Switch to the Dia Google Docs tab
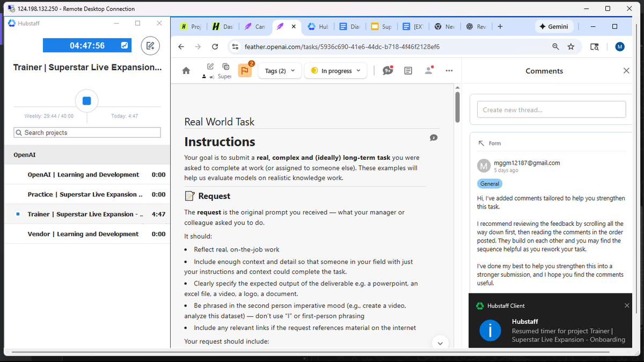 350,26
